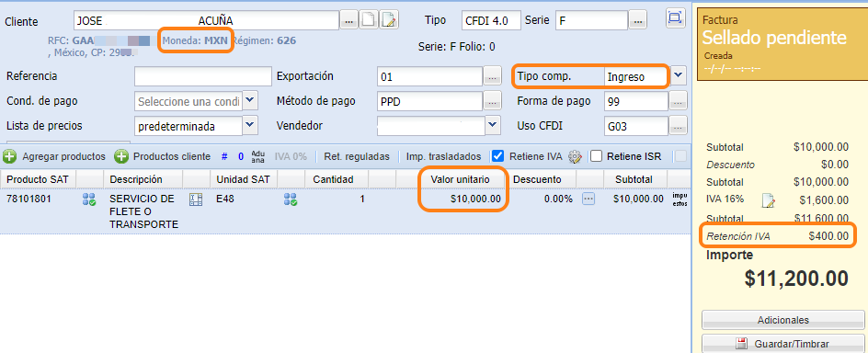The image size is (868, 353).
Task: Click the Uso CFDI field G03
Action: (636, 126)
